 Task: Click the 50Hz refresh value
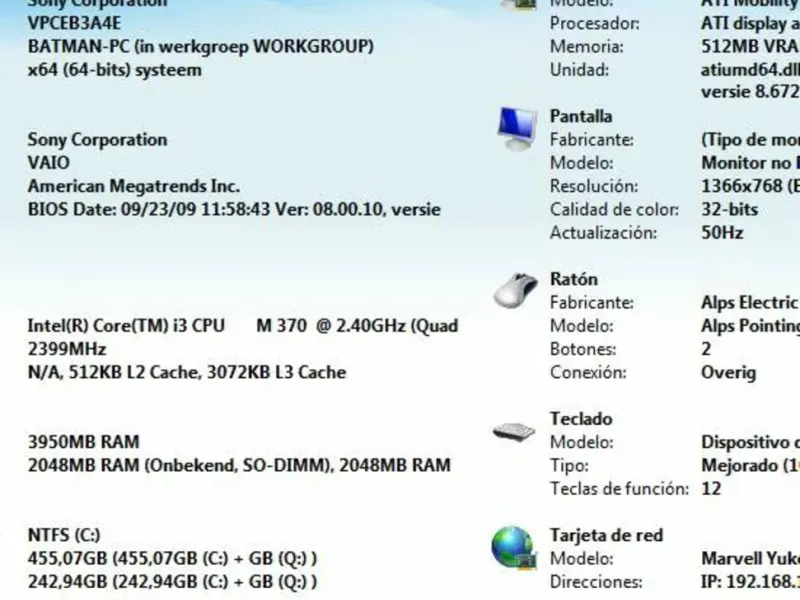pyautogui.click(x=722, y=233)
